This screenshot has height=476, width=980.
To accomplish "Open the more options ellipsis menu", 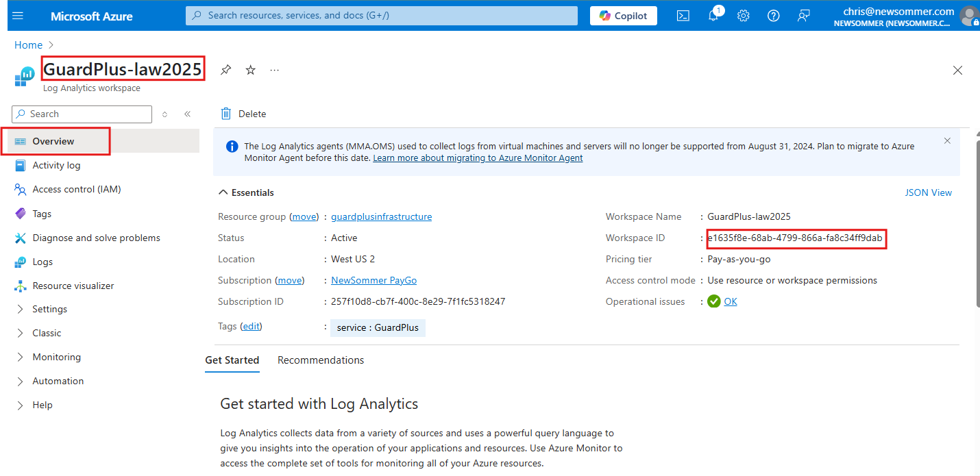I will coord(275,70).
